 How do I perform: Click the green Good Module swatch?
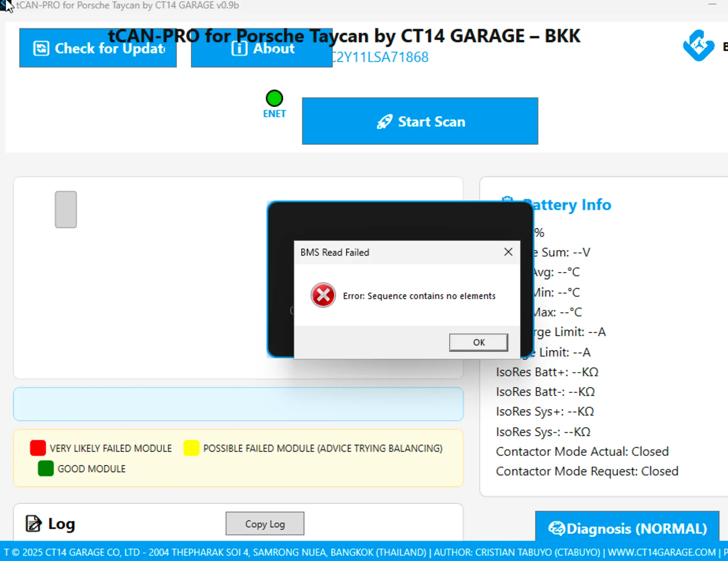pyautogui.click(x=46, y=468)
